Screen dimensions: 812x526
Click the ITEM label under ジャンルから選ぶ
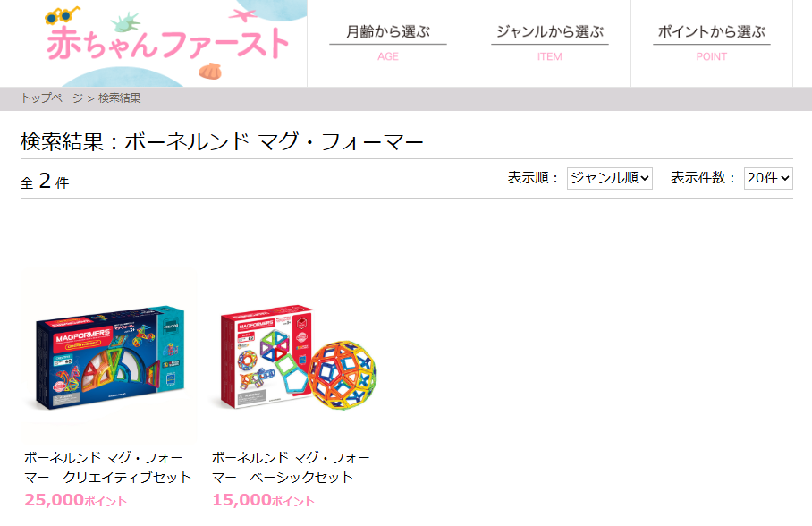tap(549, 56)
